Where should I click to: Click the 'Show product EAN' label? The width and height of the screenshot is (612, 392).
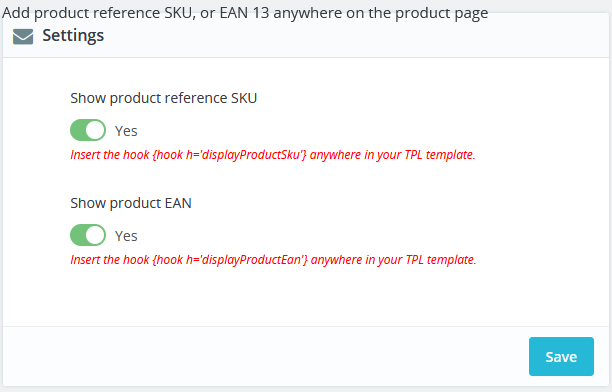pos(131,203)
